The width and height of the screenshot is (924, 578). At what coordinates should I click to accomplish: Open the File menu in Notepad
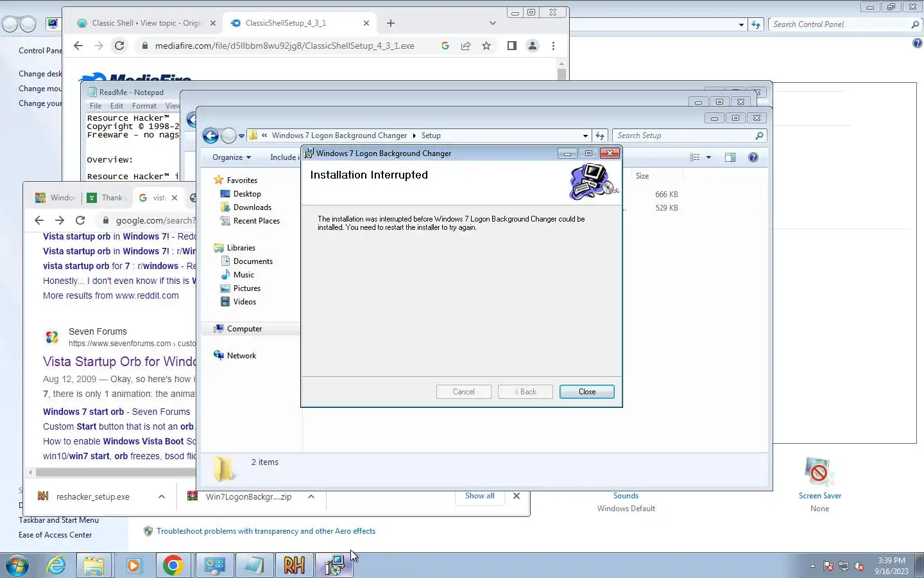[x=96, y=106]
